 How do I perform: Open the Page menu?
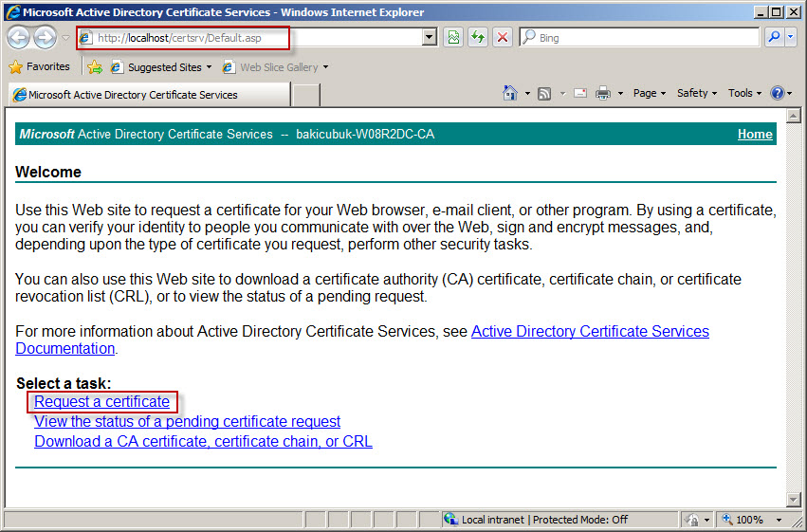tap(650, 93)
